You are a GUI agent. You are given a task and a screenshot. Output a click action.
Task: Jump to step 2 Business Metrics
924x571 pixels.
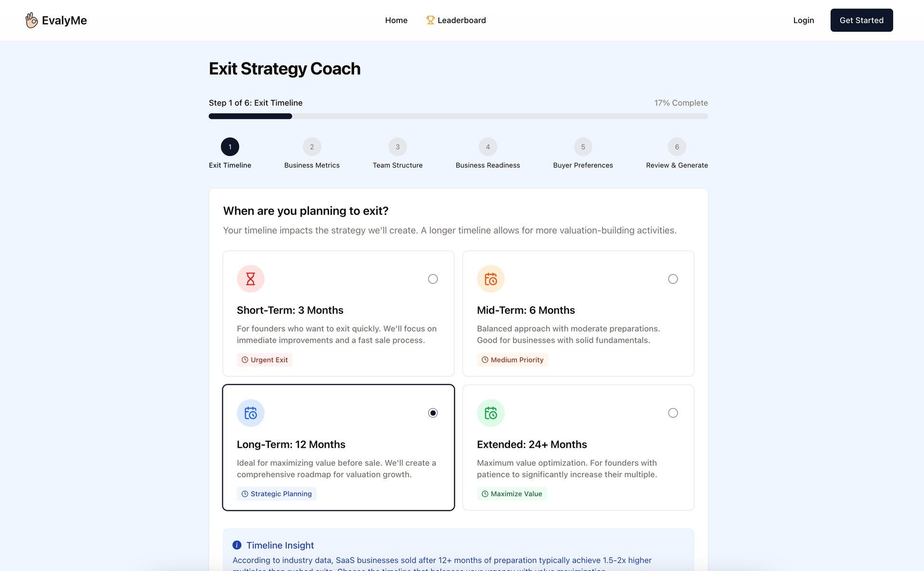tap(312, 147)
